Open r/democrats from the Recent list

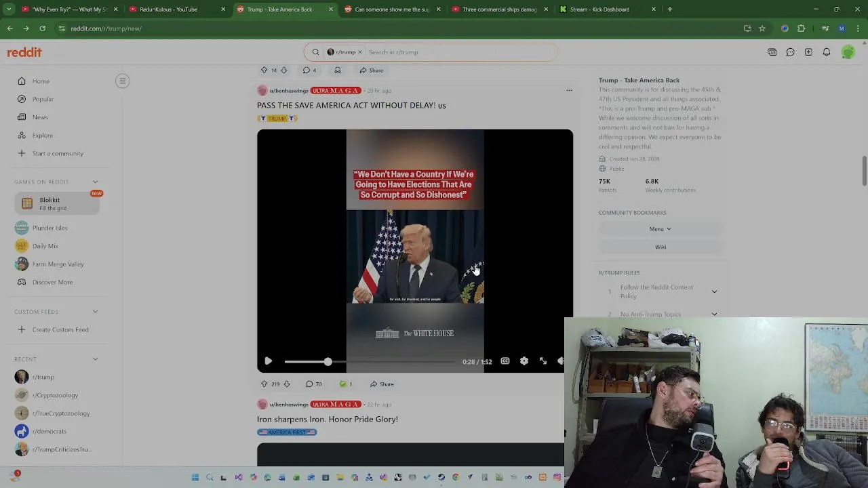(x=49, y=431)
